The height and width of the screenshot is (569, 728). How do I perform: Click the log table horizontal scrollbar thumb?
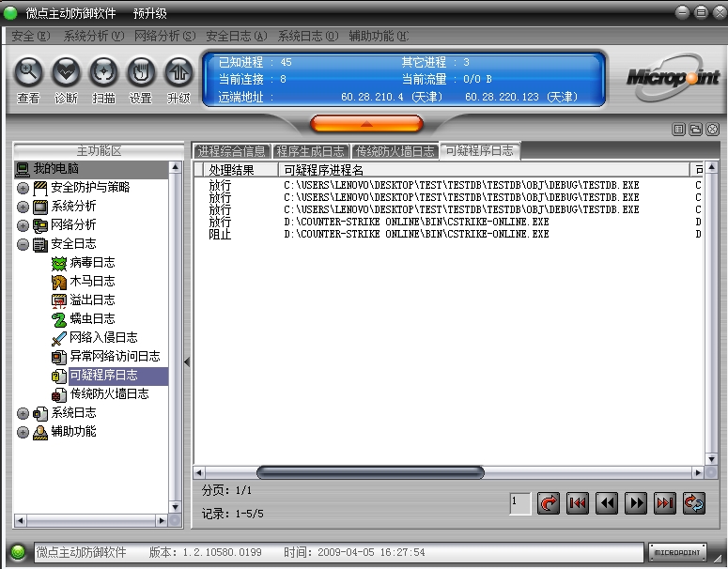coord(370,472)
